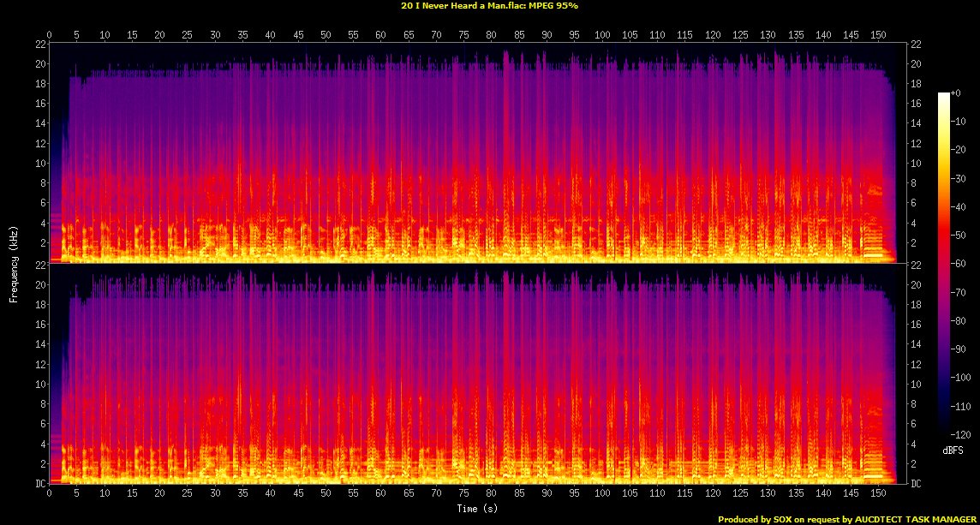Click the DC label at lower channel's bottom-left
Viewport: 980px width, 525px height.
[39, 484]
